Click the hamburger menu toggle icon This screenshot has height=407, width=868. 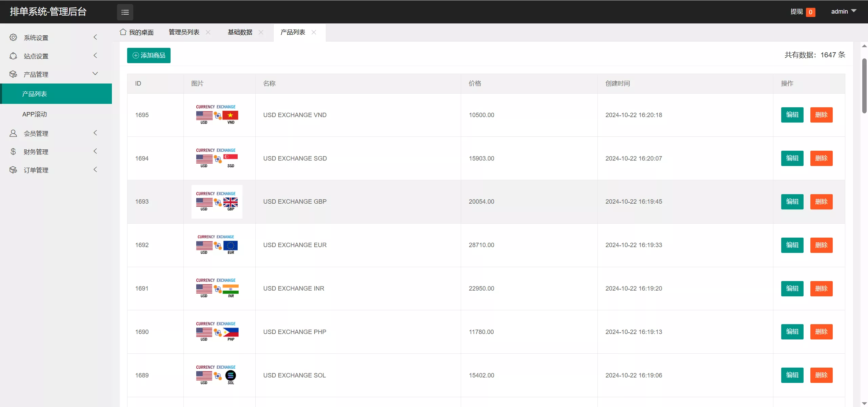pos(125,12)
